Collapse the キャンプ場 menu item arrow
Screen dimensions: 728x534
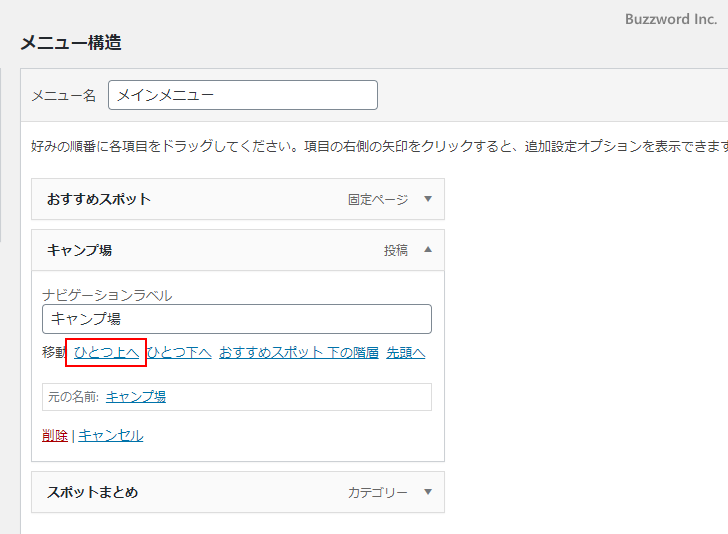tap(428, 250)
